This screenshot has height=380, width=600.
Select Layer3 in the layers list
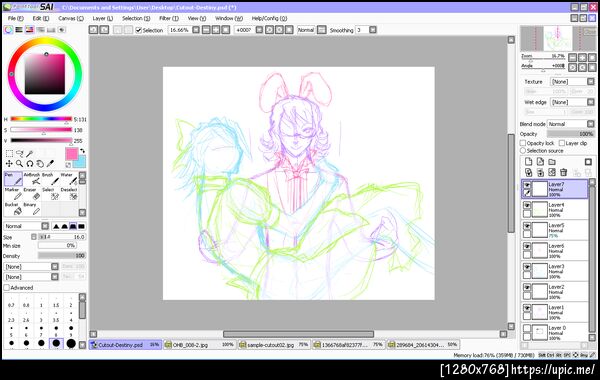click(x=554, y=271)
